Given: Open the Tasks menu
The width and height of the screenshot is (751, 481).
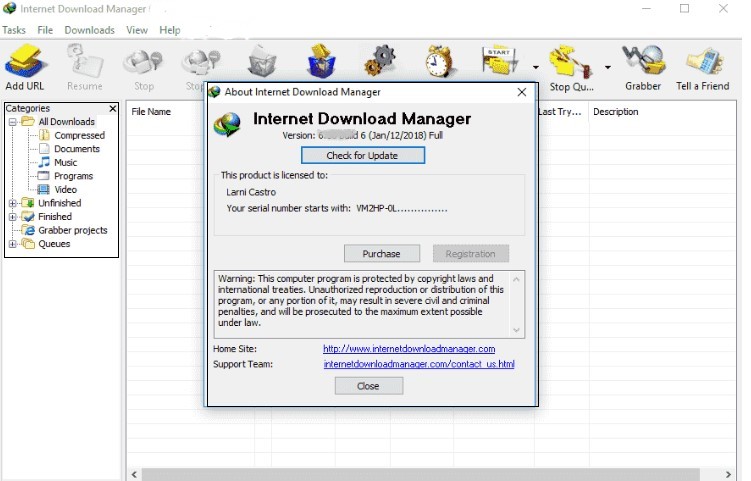Looking at the screenshot, I should click(14, 30).
